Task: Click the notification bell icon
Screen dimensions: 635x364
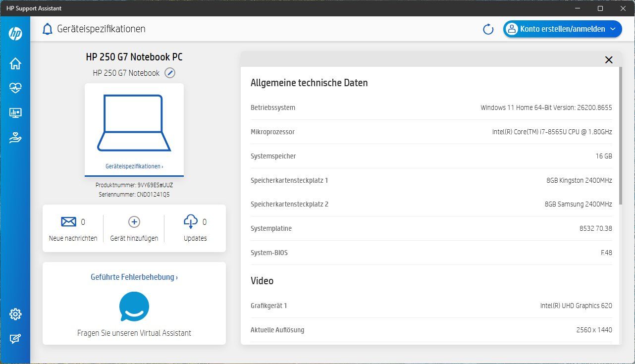Action: pos(48,29)
